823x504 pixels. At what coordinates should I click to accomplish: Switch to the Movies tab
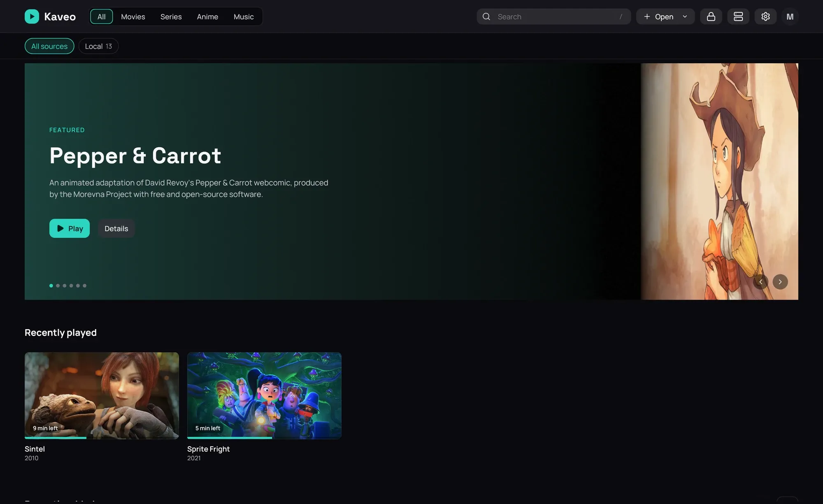coord(133,16)
